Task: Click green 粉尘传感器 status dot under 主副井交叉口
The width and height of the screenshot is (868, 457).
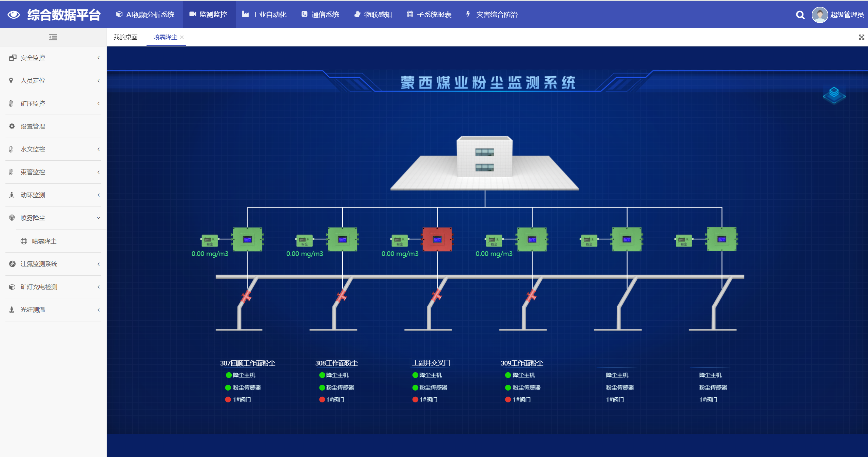Action: (x=415, y=388)
